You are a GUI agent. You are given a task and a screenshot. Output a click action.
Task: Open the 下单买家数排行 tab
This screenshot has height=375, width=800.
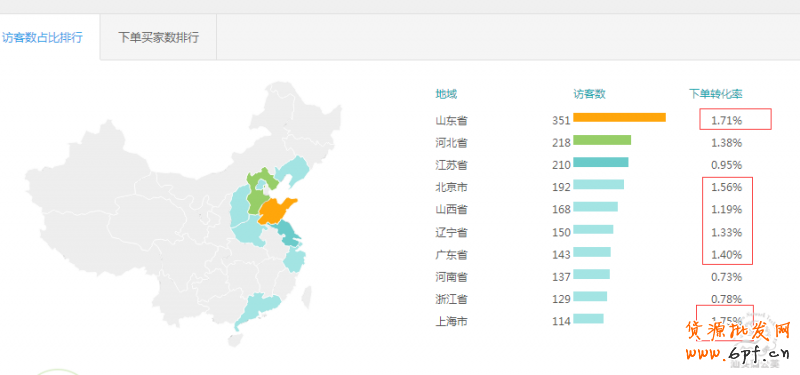point(158,38)
